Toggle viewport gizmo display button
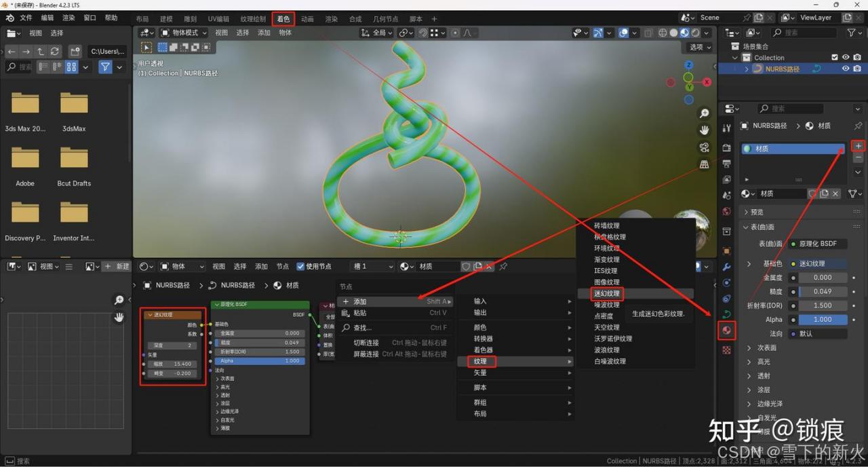868x467 pixels. [598, 33]
